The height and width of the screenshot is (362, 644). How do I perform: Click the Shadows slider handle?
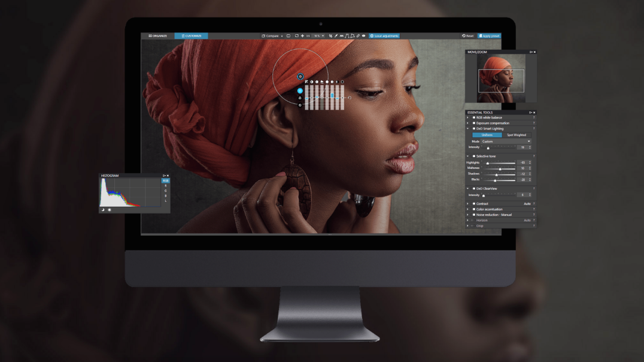click(496, 174)
